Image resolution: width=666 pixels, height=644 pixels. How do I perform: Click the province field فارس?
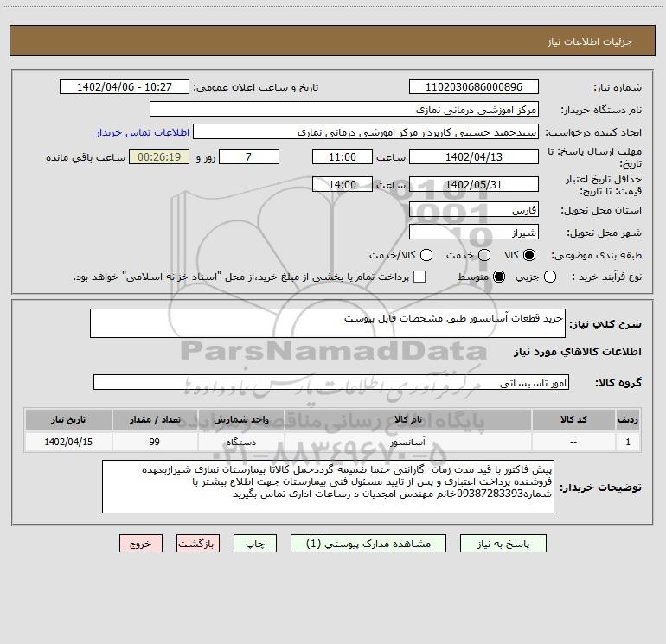pyautogui.click(x=474, y=209)
